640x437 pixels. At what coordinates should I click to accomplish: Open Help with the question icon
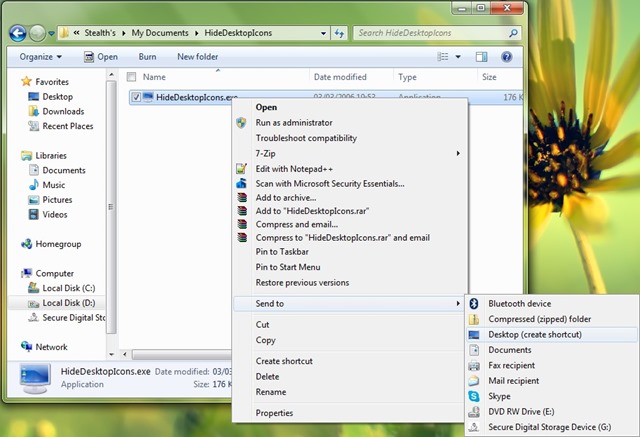click(x=507, y=57)
